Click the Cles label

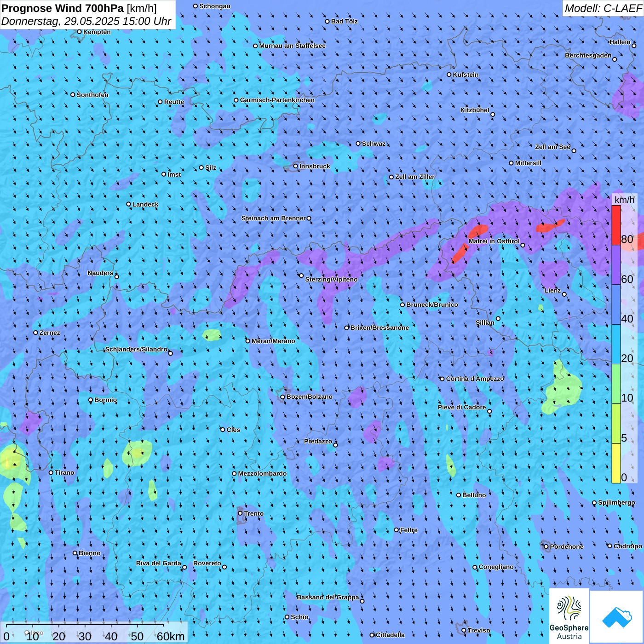pos(233,430)
